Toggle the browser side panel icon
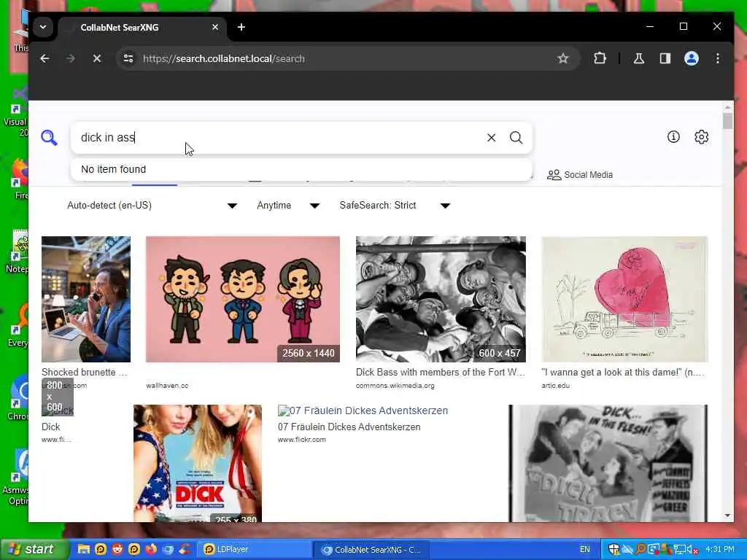Image resolution: width=747 pixels, height=560 pixels. coord(665,58)
